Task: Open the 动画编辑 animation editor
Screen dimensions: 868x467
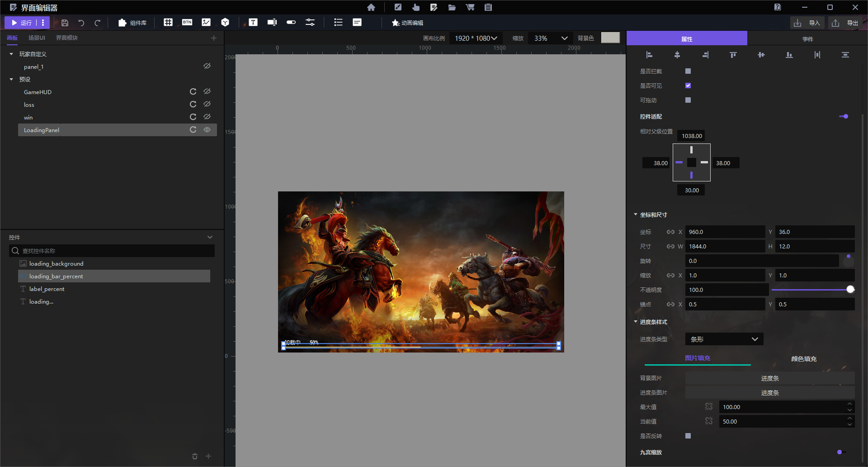Action: (x=407, y=23)
